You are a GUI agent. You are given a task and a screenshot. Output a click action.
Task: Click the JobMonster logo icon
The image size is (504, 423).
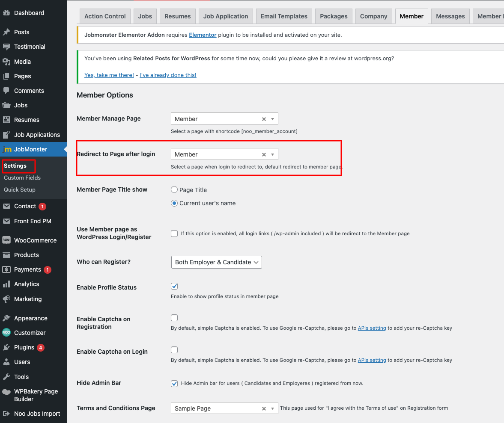[7, 149]
